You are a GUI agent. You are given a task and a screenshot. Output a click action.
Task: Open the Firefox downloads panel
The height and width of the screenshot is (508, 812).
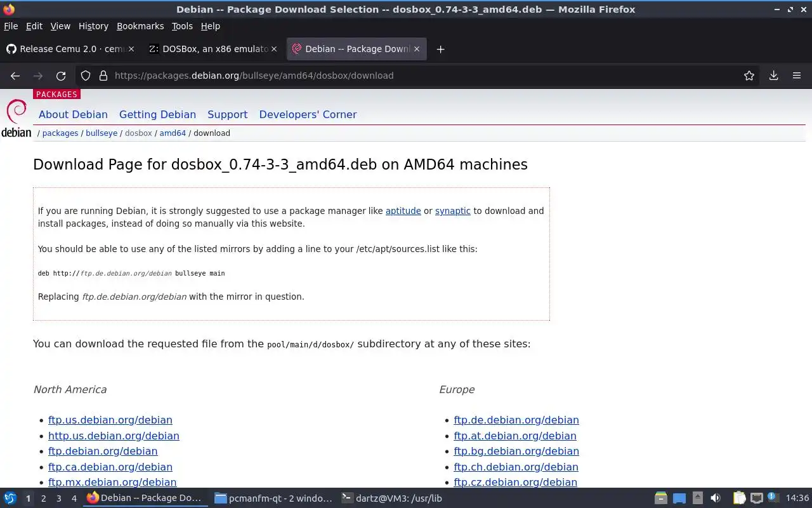[x=773, y=76]
